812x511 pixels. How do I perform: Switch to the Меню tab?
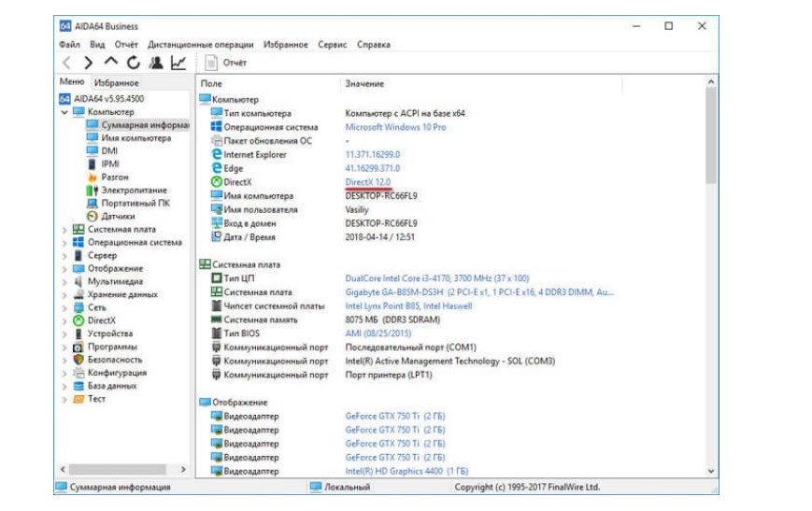72,81
